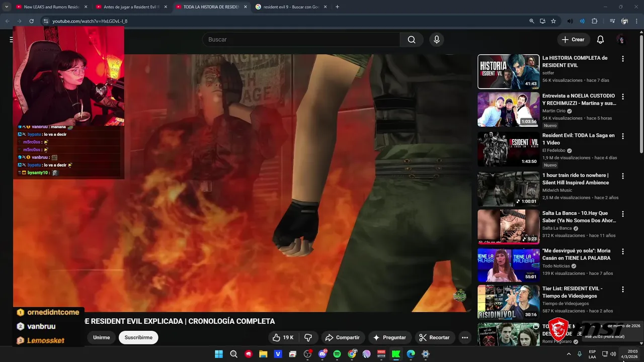Open browser media controls icon

612,21
